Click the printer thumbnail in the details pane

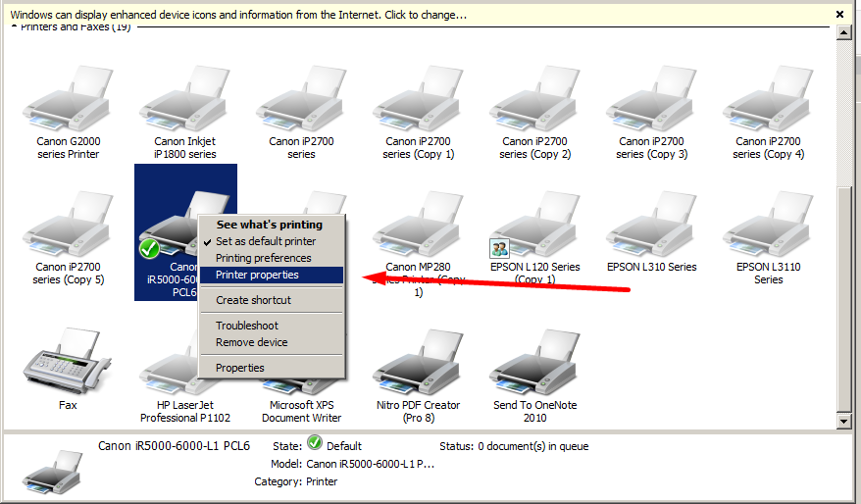coord(53,471)
